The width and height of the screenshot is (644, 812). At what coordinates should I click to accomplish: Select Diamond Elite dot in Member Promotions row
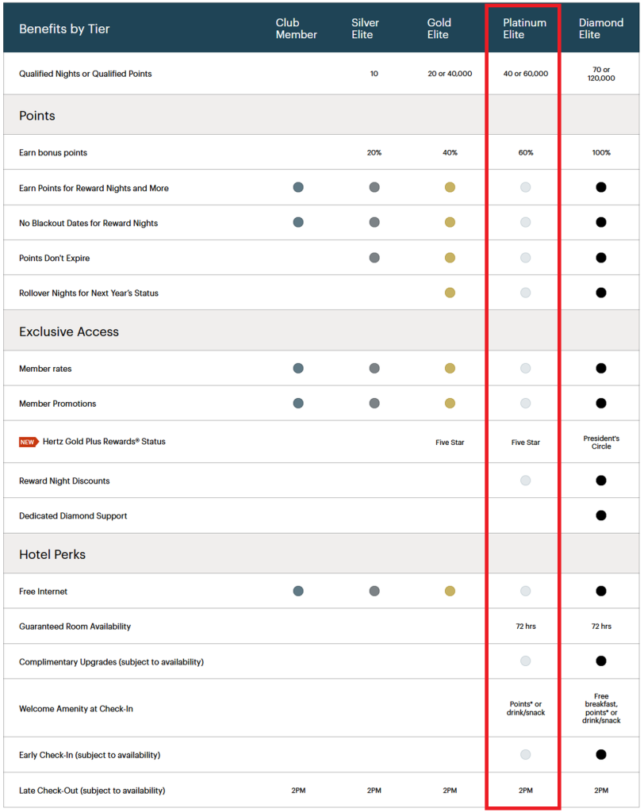click(x=601, y=403)
